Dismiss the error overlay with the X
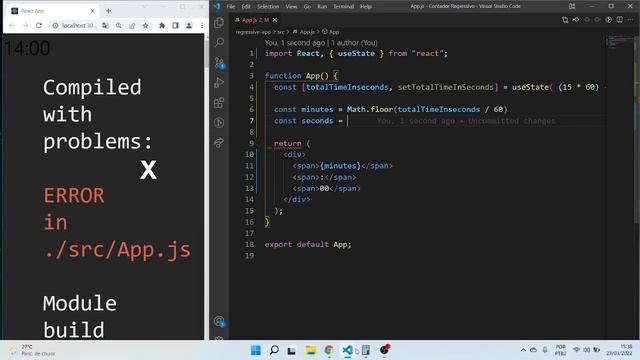The width and height of the screenshot is (640, 360). (x=148, y=169)
